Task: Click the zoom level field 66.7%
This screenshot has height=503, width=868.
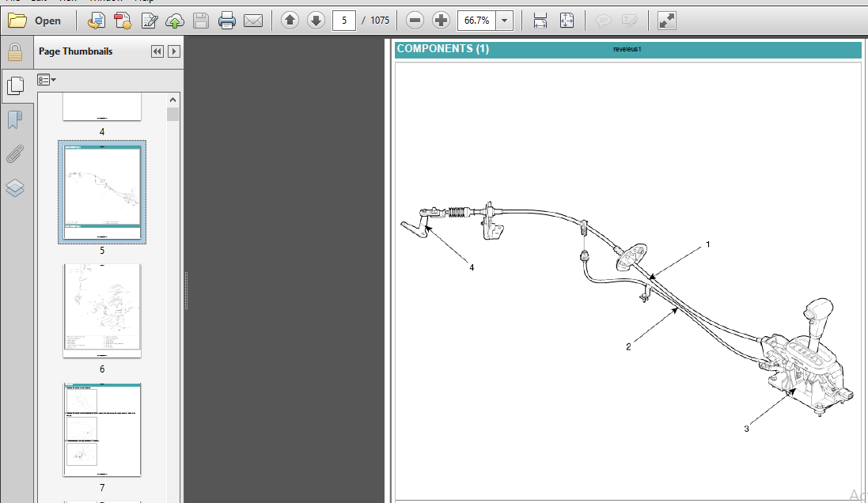Action: (x=476, y=21)
